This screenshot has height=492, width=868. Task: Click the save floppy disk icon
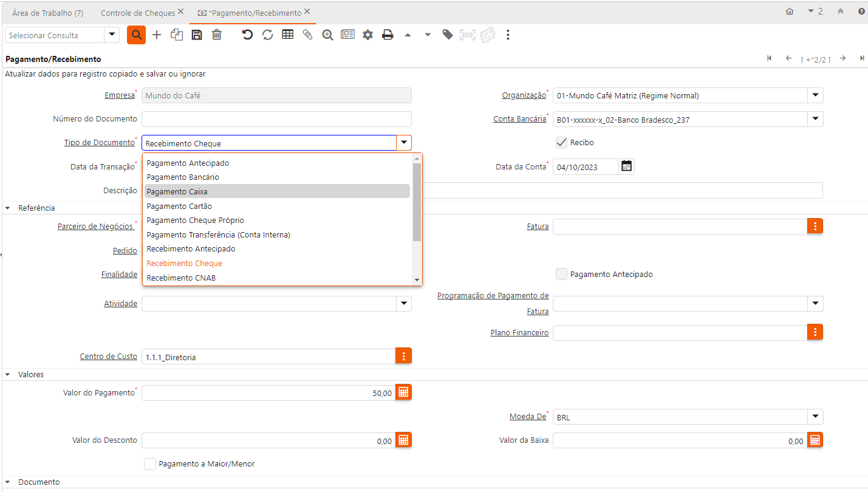pos(197,35)
